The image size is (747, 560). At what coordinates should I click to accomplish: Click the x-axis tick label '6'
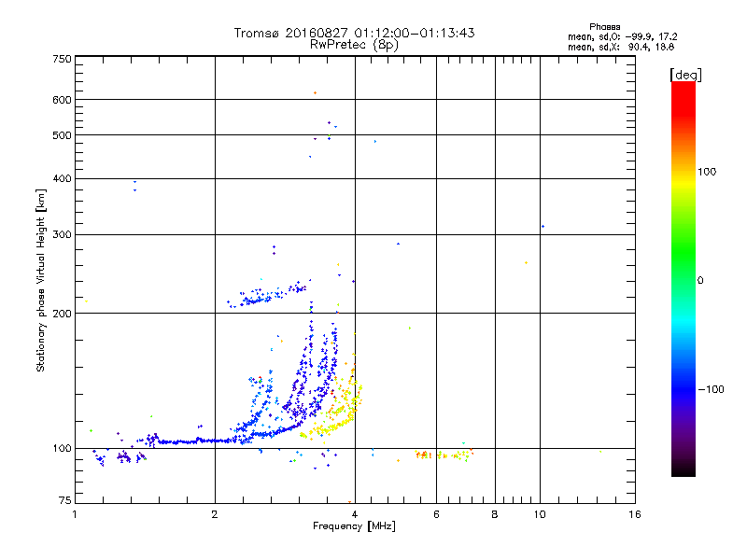(x=436, y=514)
